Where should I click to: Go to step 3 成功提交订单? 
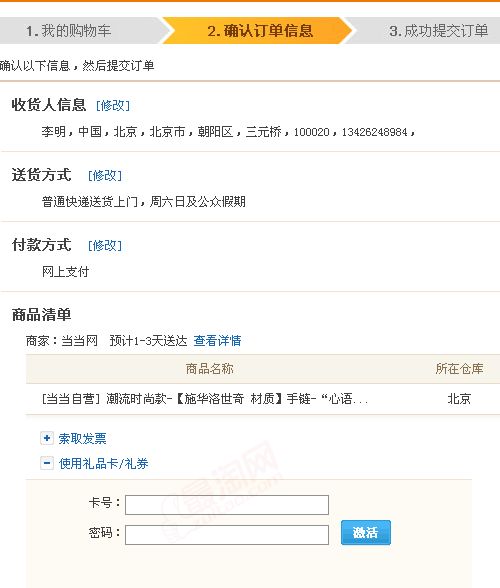coord(428,30)
